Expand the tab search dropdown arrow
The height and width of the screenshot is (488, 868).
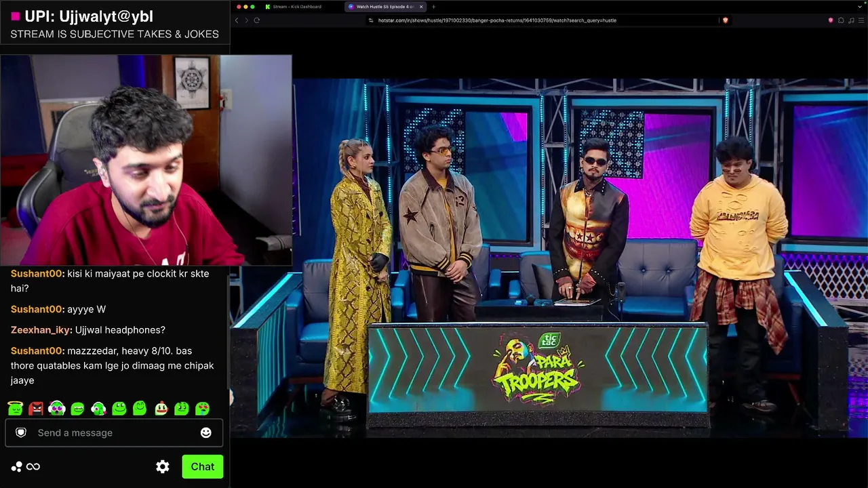(861, 7)
